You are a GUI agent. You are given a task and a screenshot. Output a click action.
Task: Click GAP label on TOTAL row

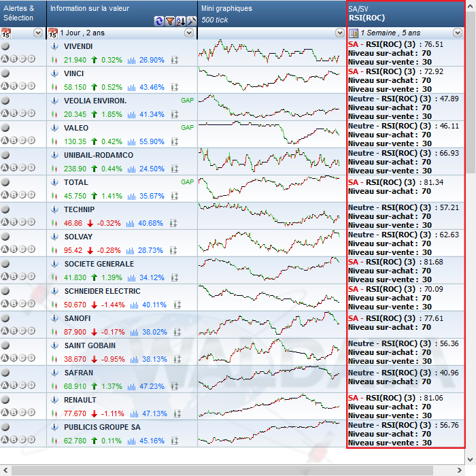[187, 182]
